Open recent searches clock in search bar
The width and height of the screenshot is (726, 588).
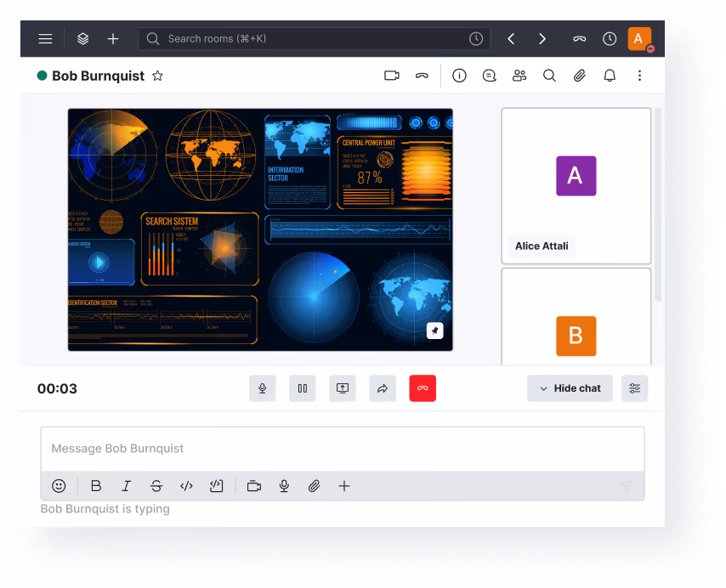pos(476,39)
